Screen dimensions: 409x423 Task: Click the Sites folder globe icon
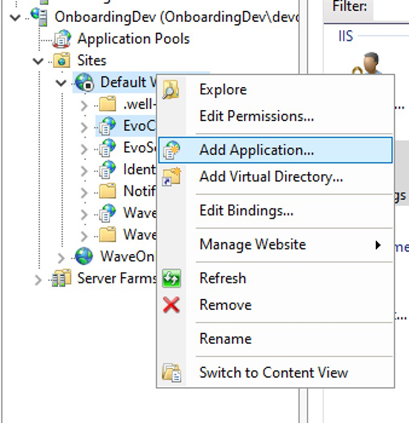point(62,60)
